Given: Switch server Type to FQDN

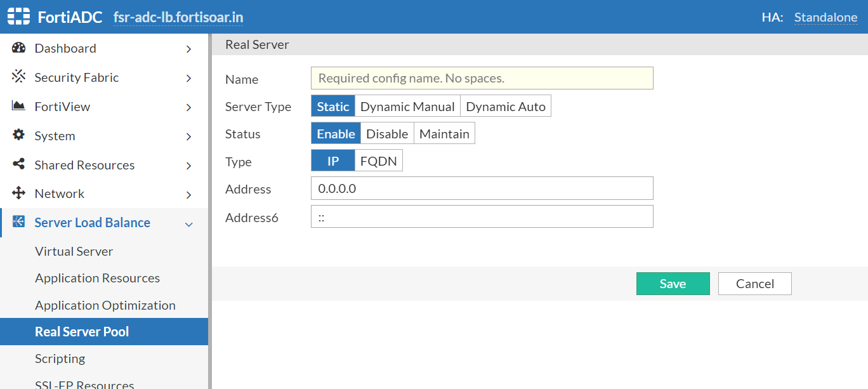Looking at the screenshot, I should pos(378,161).
